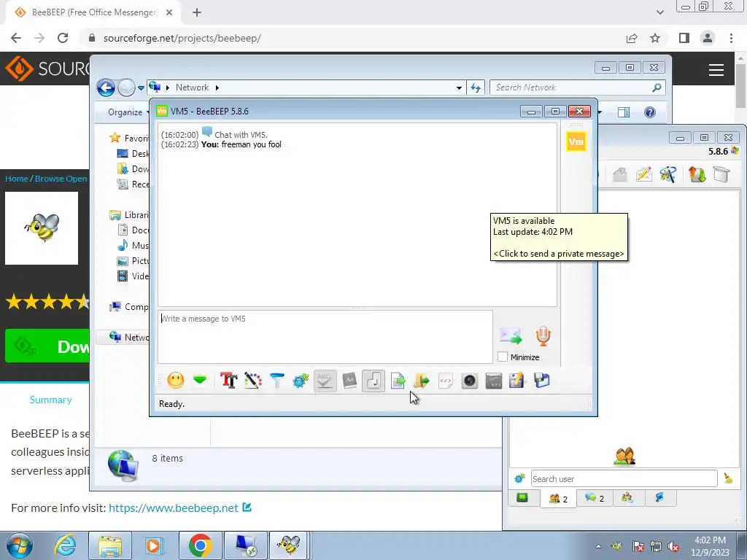The height and width of the screenshot is (560, 747).
Task: Click the BeeBEEP bee taskbar button
Action: (288, 545)
